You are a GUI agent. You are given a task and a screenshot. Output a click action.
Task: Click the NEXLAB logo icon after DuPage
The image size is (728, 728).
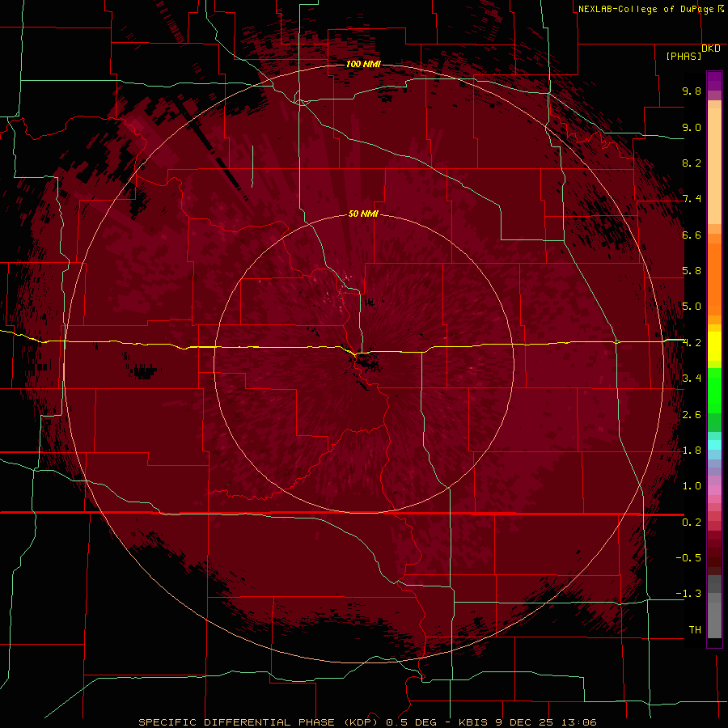tap(721, 8)
